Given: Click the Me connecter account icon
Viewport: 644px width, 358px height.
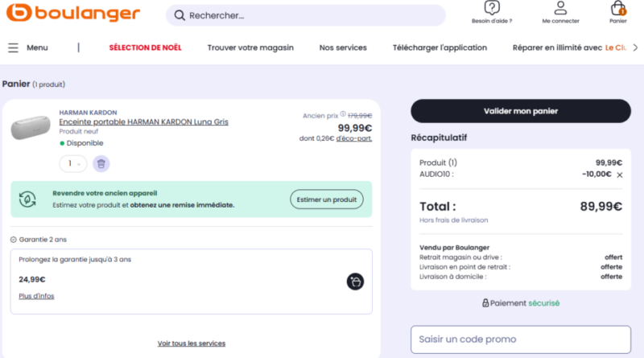Looking at the screenshot, I should [x=560, y=9].
